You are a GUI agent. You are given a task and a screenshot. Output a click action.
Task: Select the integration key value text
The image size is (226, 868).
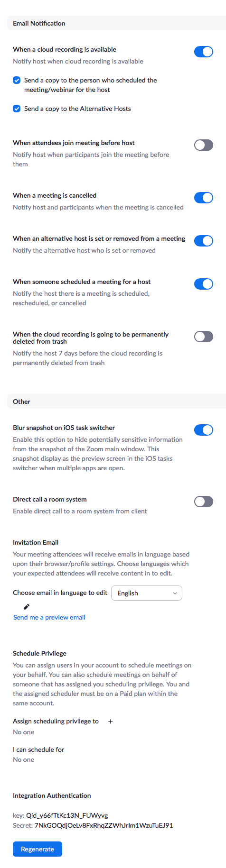(x=67, y=815)
